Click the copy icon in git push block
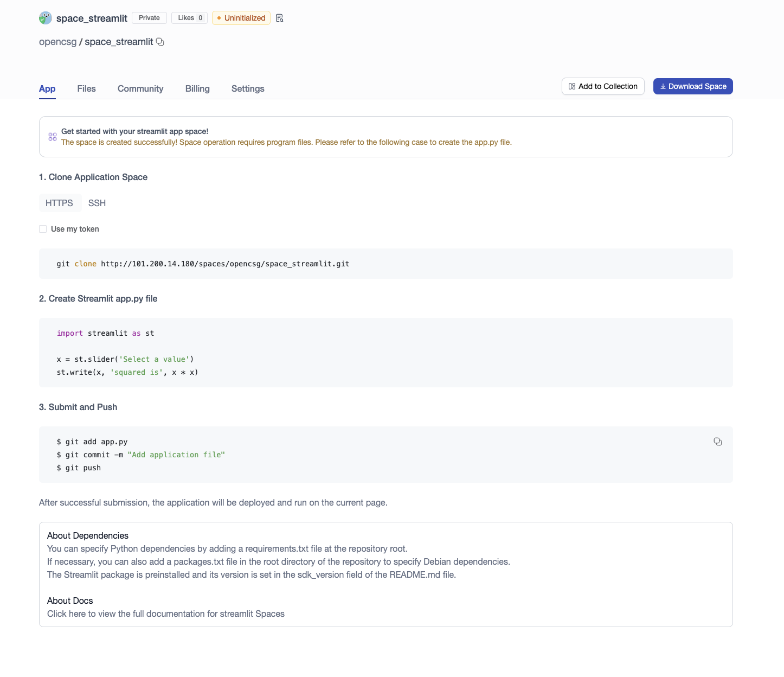Viewport: 784px width, 677px height. (717, 442)
